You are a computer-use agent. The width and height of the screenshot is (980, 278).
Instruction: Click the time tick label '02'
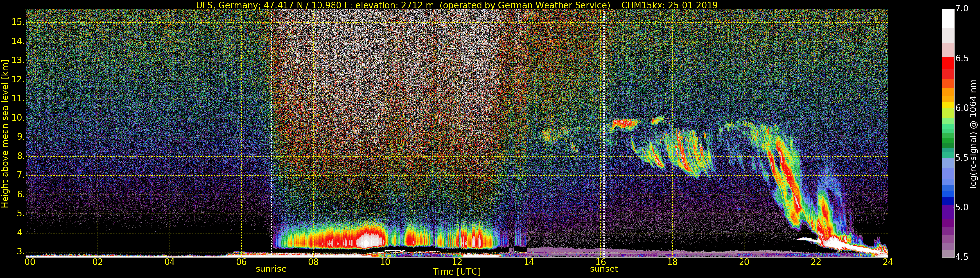(98, 262)
